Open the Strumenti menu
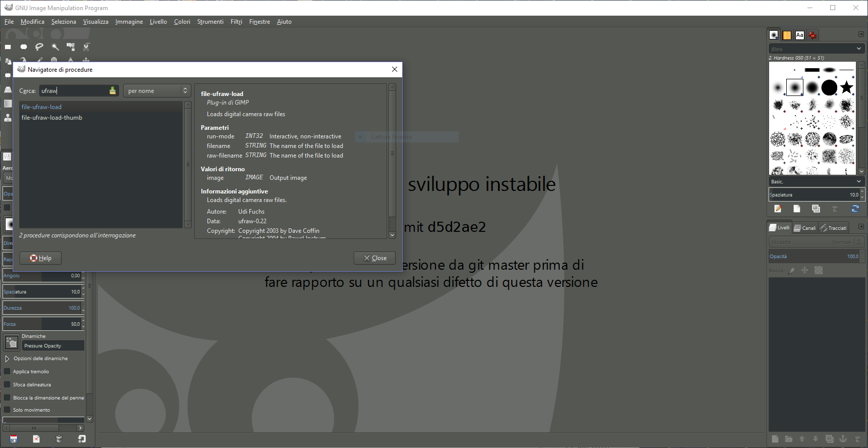 coord(210,22)
